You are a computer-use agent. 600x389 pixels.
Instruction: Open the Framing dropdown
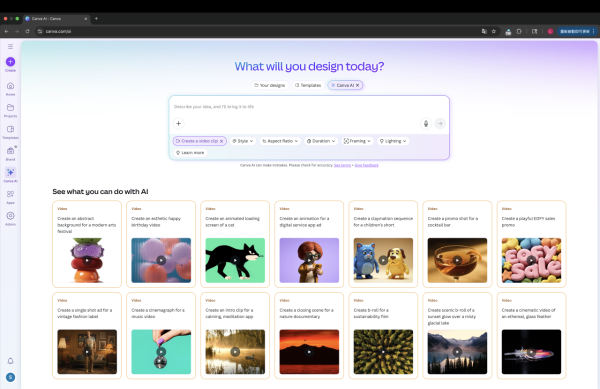pos(357,141)
